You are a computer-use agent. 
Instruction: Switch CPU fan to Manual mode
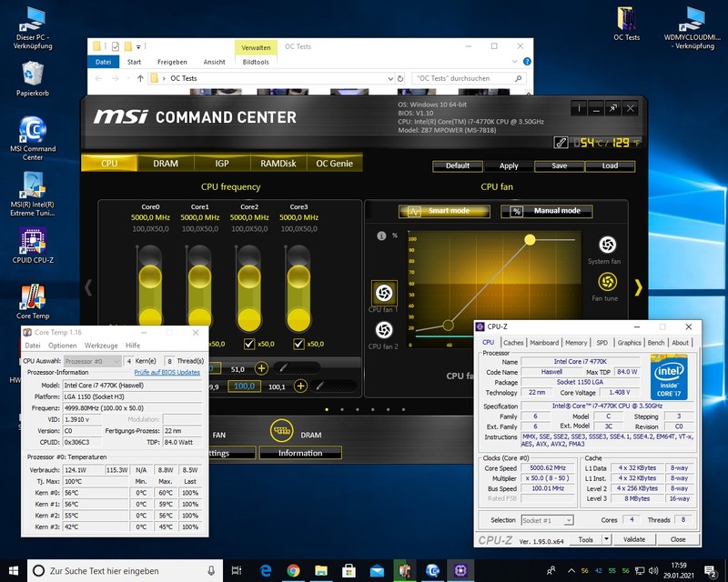click(547, 211)
